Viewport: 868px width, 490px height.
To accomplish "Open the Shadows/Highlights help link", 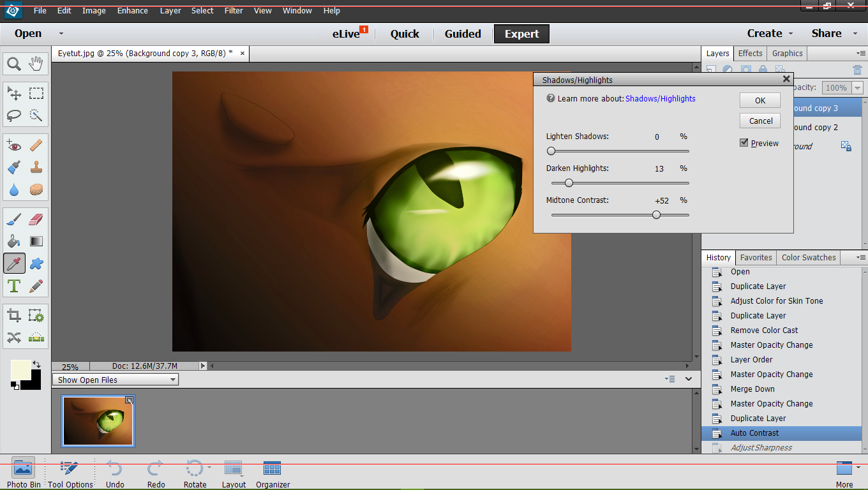I will point(661,99).
